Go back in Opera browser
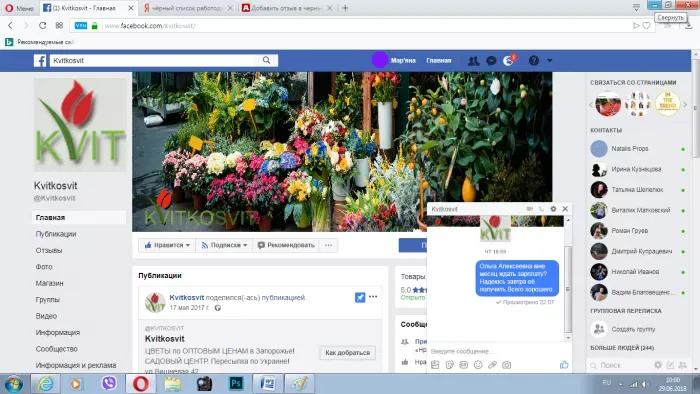Image resolution: width=700 pixels, height=394 pixels. click(10, 25)
